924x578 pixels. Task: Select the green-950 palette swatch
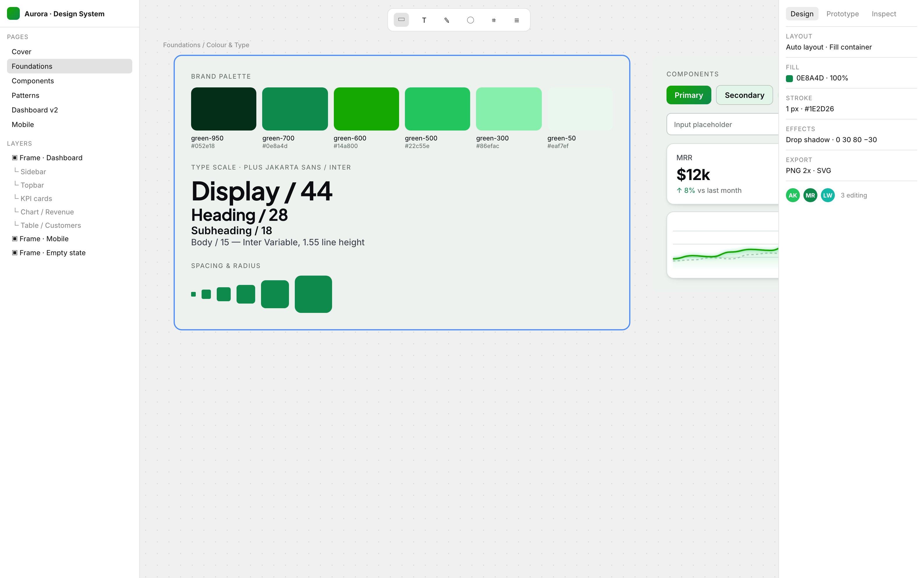click(x=223, y=109)
